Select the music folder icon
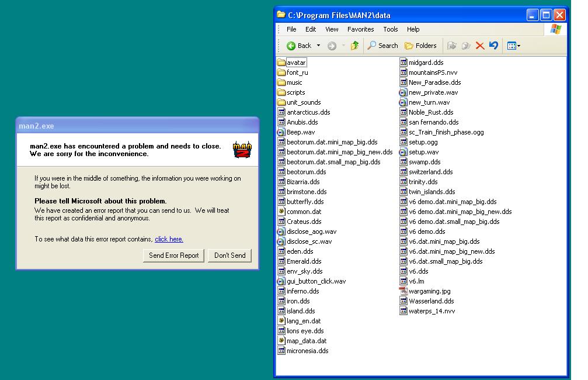Screen dimensions: 588x380 coord(281,82)
